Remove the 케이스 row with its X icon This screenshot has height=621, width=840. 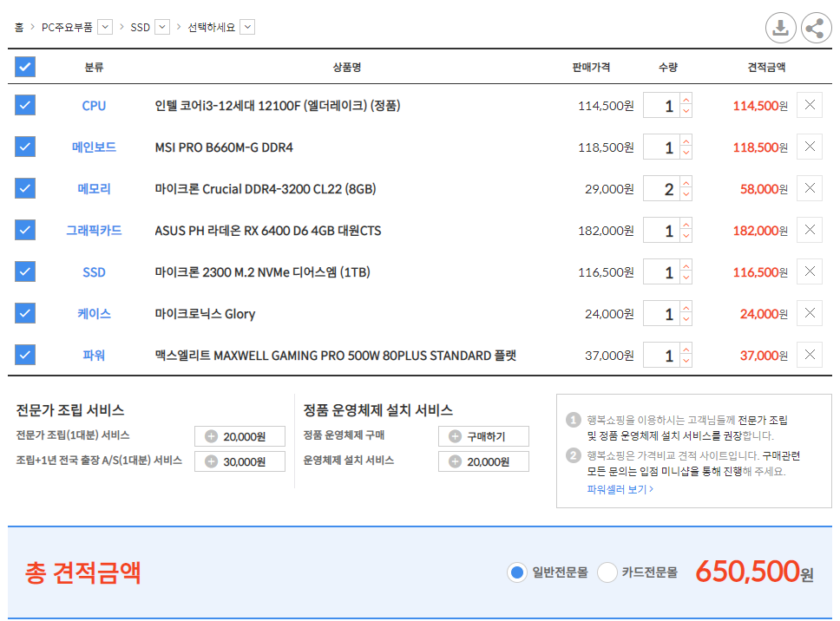pyautogui.click(x=810, y=313)
